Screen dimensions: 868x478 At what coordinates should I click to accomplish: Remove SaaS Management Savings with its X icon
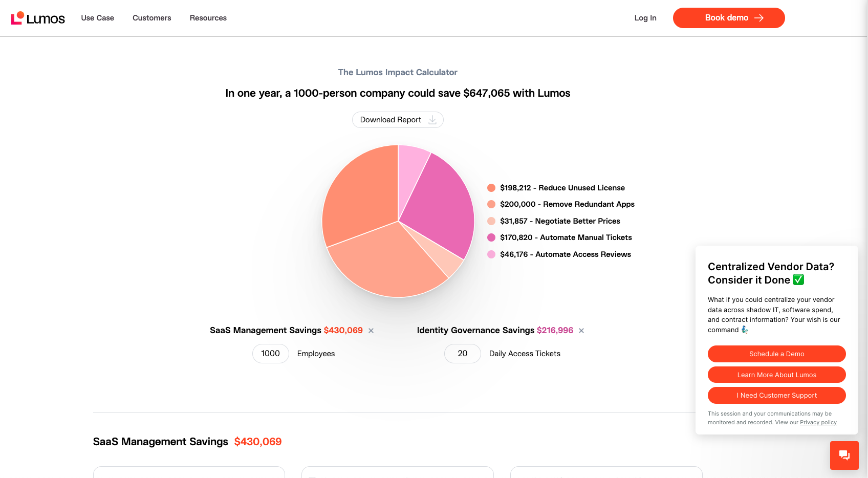coord(371,331)
